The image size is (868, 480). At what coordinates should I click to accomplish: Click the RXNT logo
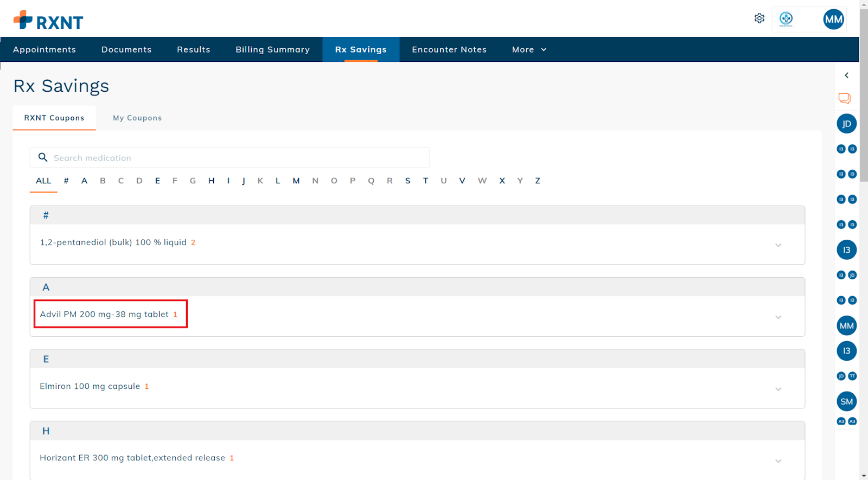[48, 21]
